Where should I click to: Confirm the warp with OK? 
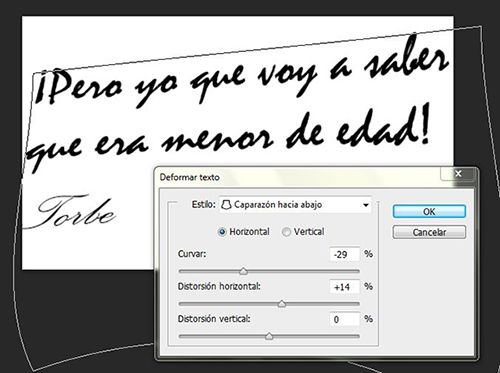coord(429,212)
